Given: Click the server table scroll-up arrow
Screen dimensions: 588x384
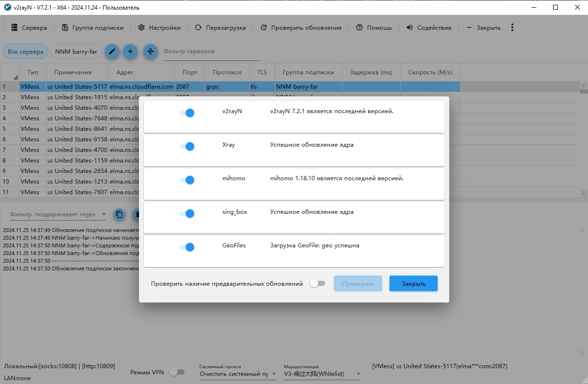Looking at the screenshot, I should 583,87.
